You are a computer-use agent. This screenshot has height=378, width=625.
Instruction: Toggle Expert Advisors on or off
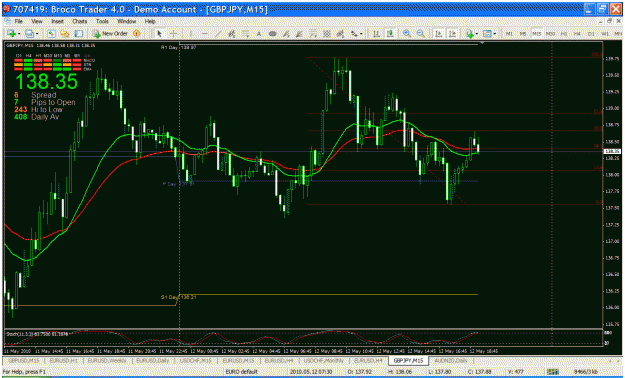click(136, 34)
